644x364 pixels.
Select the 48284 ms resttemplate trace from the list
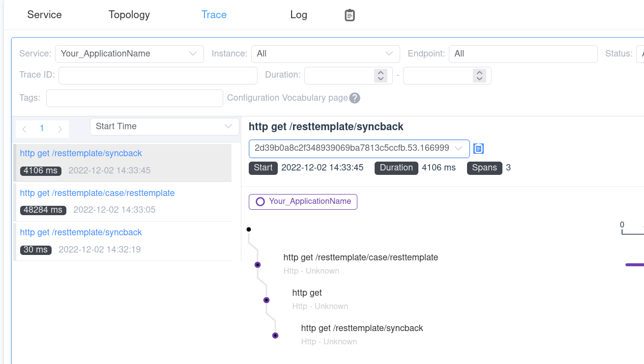click(97, 193)
